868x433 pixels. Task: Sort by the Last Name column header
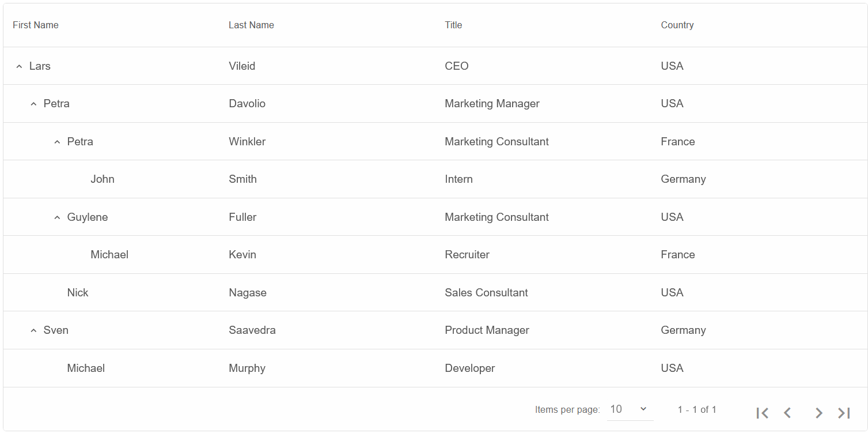[x=251, y=25]
